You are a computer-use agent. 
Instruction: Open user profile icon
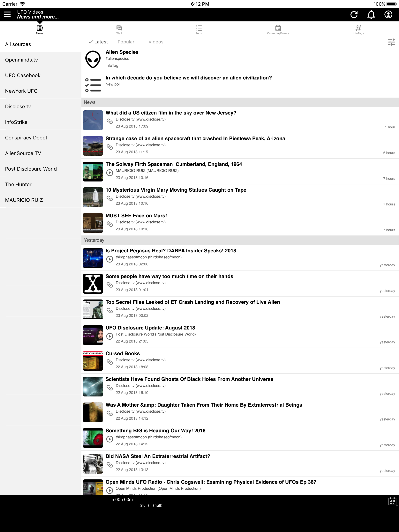(388, 14)
